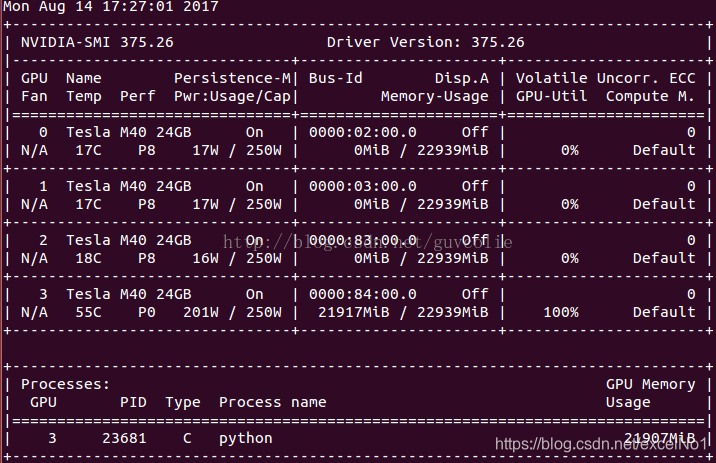Click the PID column header

[x=133, y=402]
